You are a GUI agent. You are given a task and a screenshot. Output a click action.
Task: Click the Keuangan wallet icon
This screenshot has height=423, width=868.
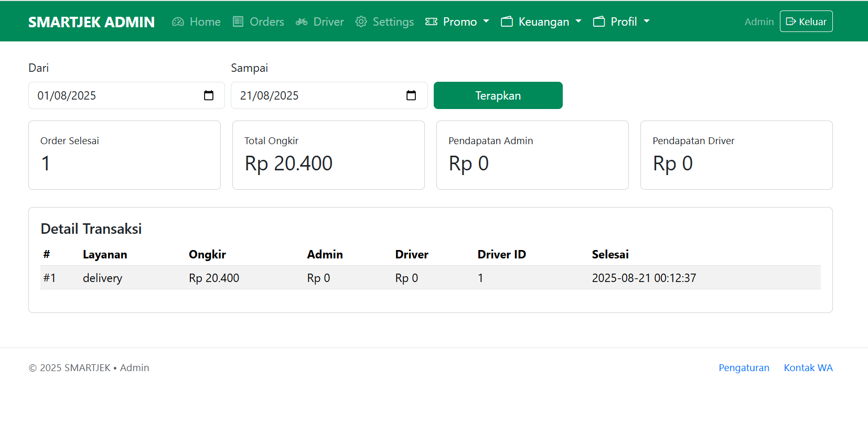pyautogui.click(x=507, y=21)
